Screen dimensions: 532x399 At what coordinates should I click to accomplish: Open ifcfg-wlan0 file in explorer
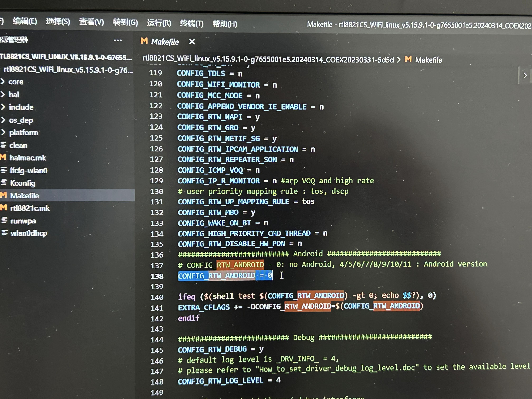28,170
